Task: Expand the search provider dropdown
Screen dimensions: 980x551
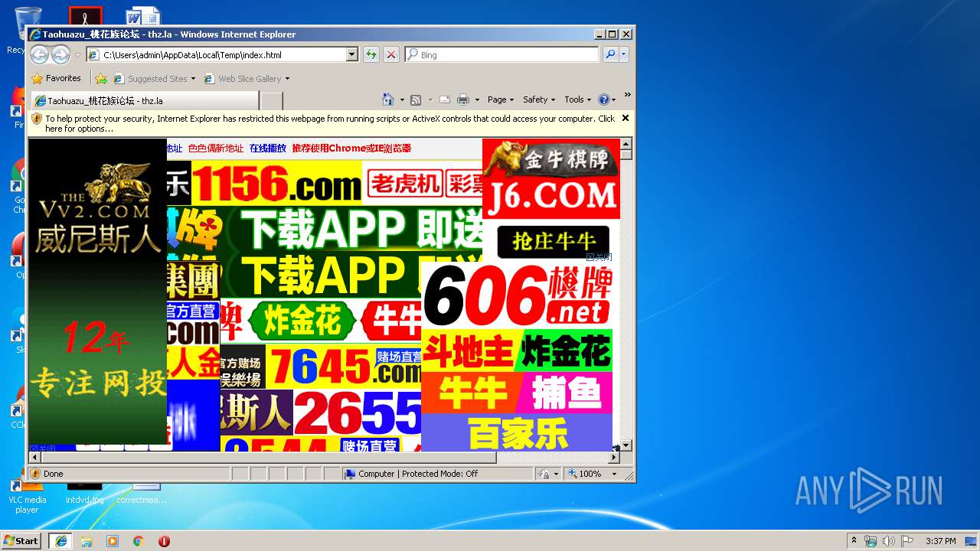Action: [624, 54]
